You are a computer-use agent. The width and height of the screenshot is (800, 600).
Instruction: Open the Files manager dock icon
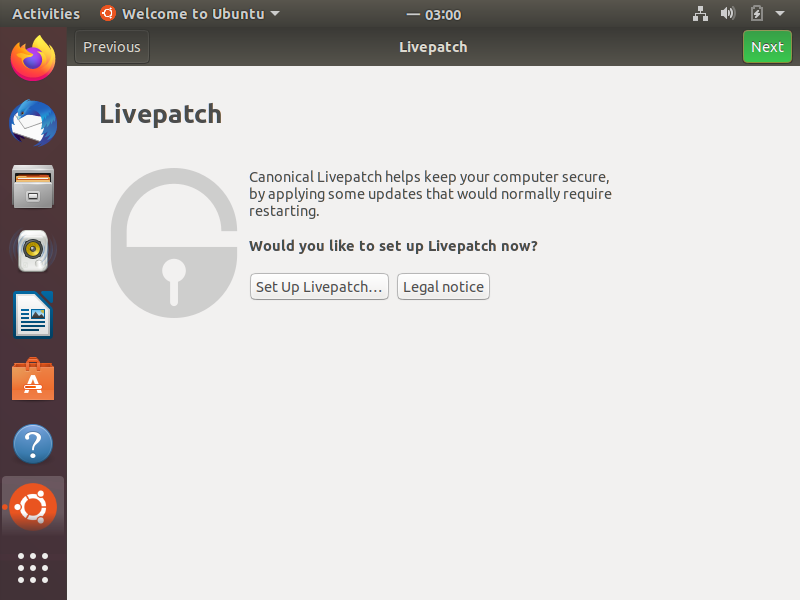click(x=33, y=187)
